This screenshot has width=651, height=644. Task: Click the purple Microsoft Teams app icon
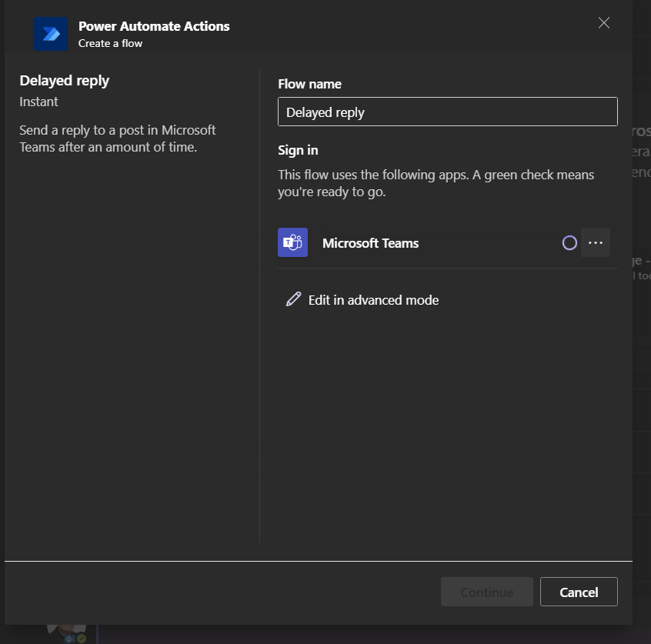(292, 242)
